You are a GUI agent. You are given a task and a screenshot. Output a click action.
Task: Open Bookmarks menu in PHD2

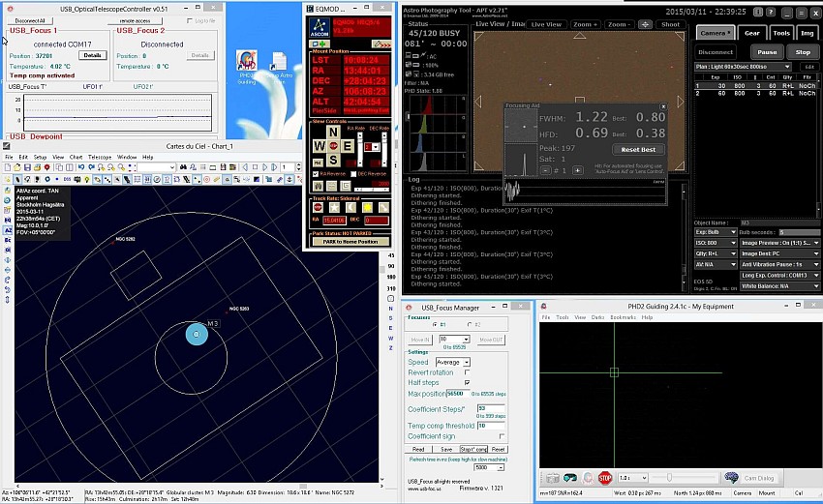tap(623, 317)
